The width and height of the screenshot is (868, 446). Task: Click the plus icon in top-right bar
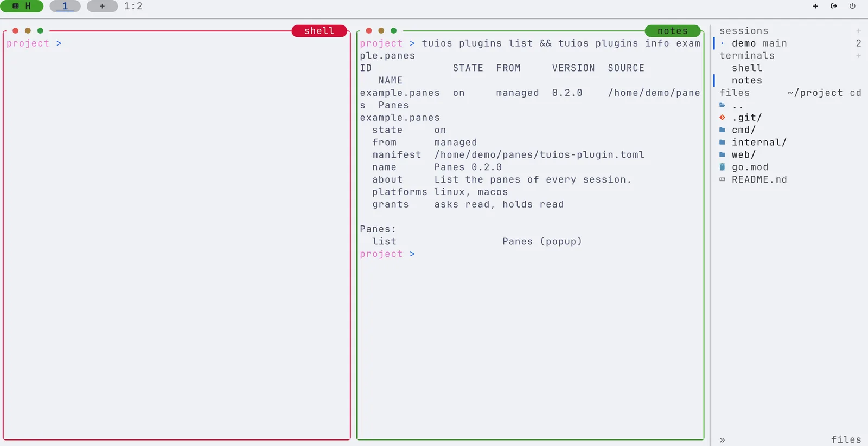pos(815,6)
